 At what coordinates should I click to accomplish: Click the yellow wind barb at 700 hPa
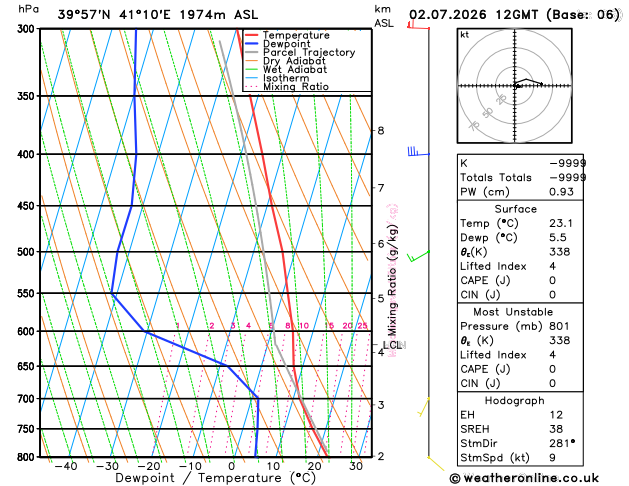pyautogui.click(x=424, y=407)
